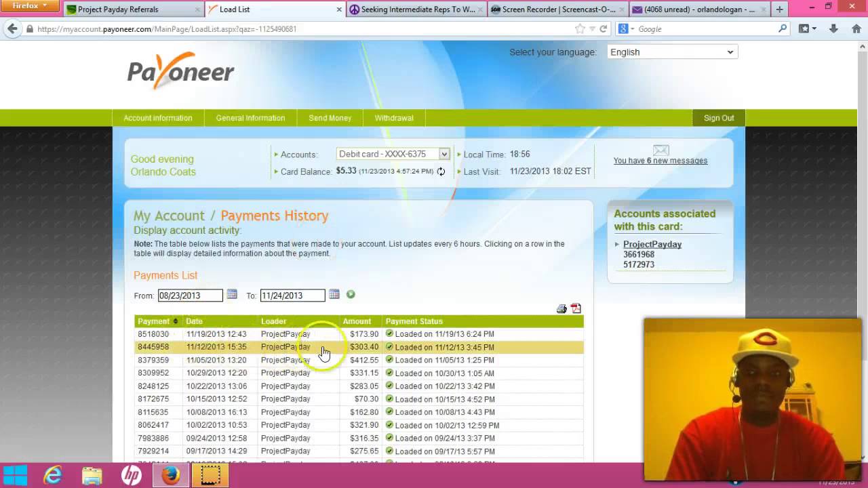Click the Payoneer logo
This screenshot has height=488, width=868.
pos(181,70)
